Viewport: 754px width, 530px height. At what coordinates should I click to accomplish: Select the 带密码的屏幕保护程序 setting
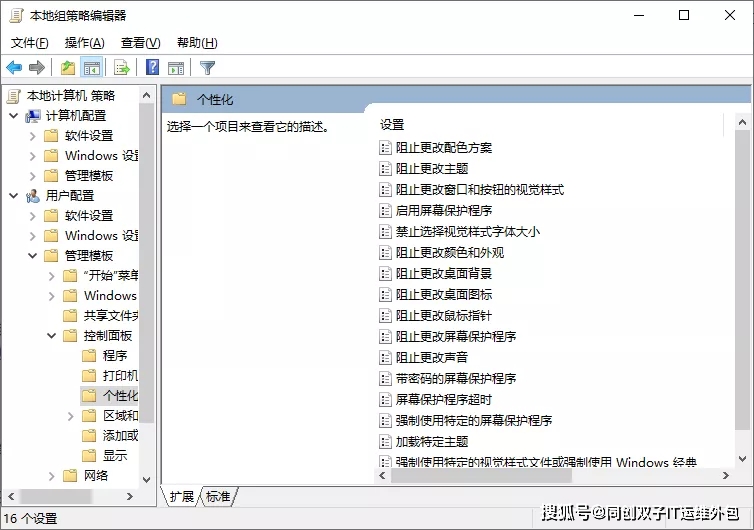pos(447,379)
